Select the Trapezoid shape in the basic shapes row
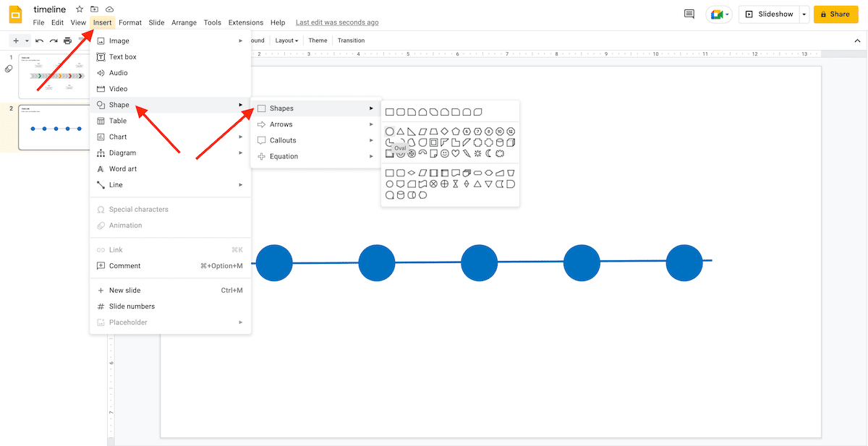 pos(433,132)
